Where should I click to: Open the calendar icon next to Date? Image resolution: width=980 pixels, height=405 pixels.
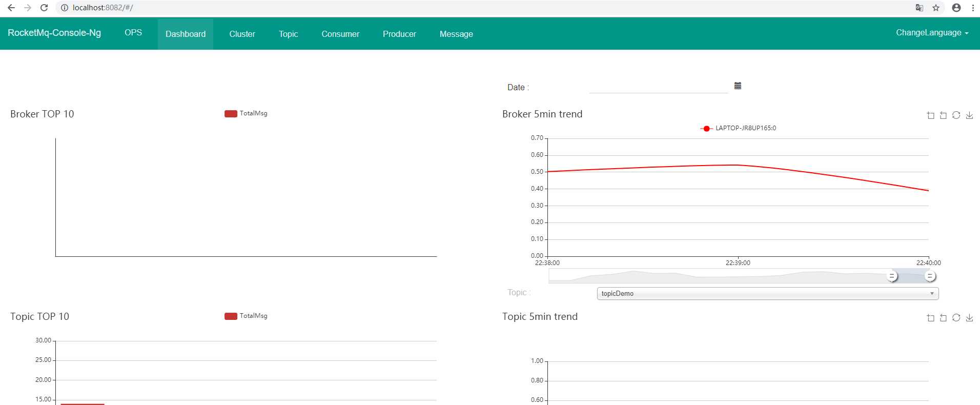[x=738, y=86]
